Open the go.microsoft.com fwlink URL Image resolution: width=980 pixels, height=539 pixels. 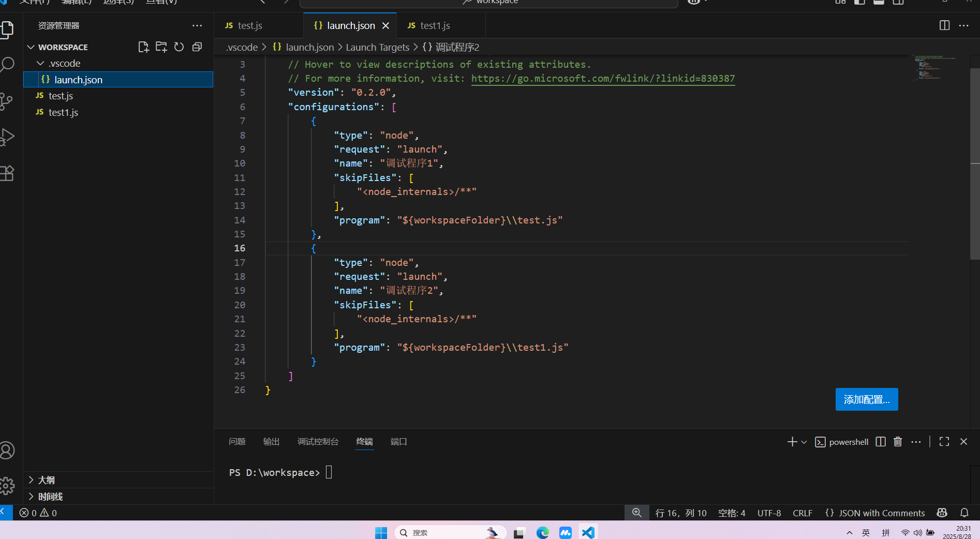click(x=603, y=79)
